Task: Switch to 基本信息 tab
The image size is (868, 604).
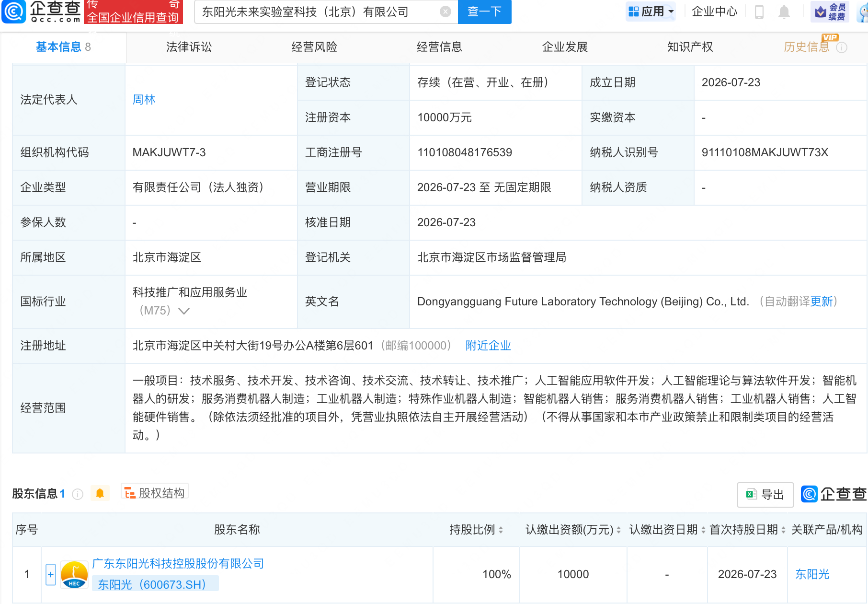Action: (x=63, y=47)
